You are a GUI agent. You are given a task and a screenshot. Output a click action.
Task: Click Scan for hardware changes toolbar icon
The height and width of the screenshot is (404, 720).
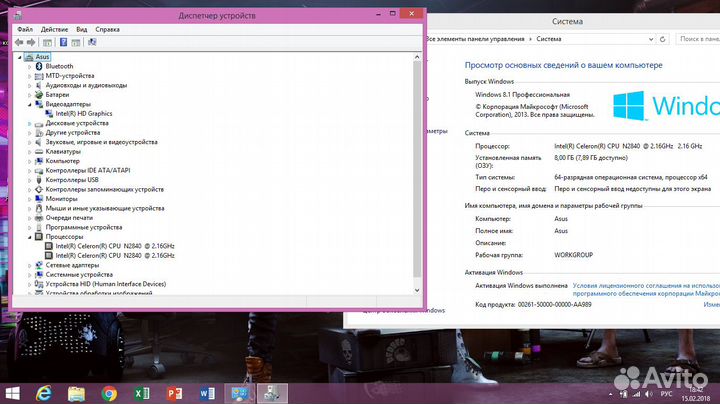[92, 42]
